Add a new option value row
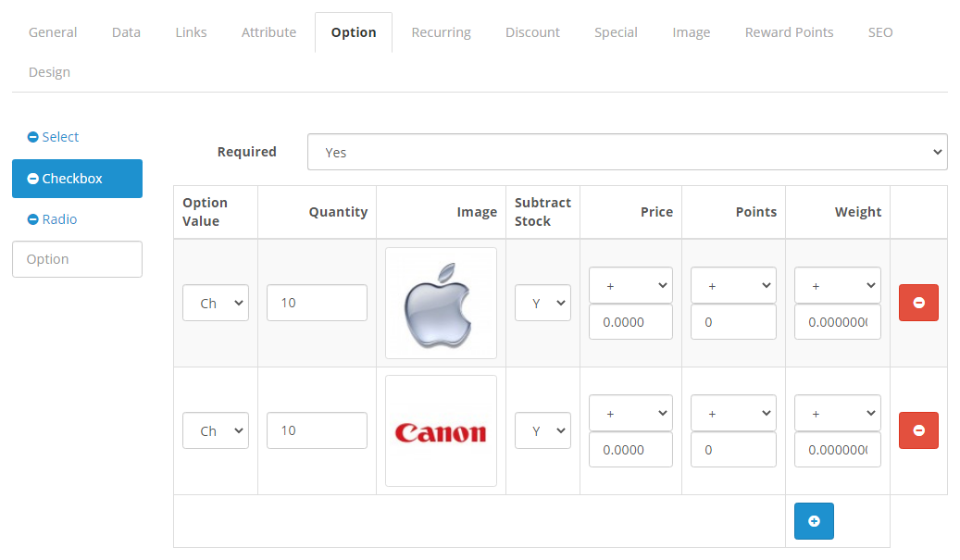Image resolution: width=960 pixels, height=560 pixels. tap(814, 521)
